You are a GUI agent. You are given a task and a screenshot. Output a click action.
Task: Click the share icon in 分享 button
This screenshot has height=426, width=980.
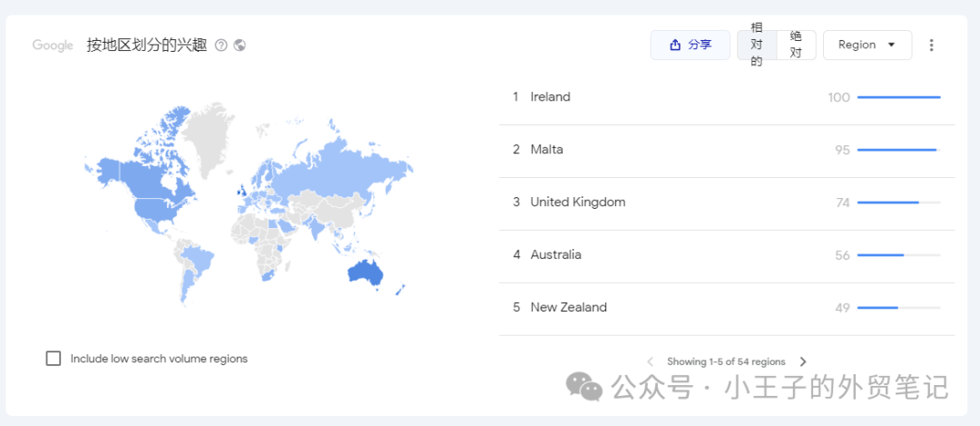point(674,45)
